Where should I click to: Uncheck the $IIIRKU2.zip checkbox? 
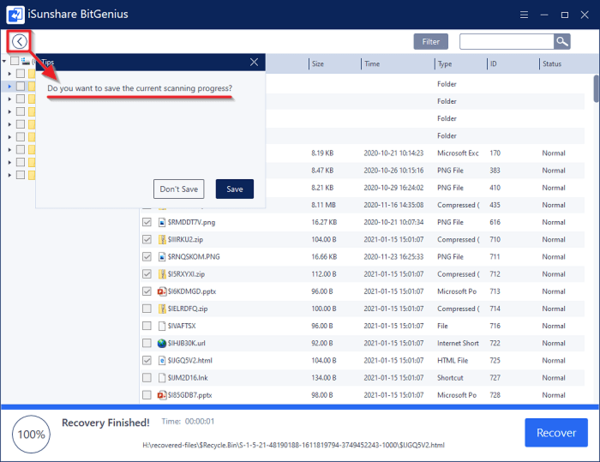click(x=147, y=240)
